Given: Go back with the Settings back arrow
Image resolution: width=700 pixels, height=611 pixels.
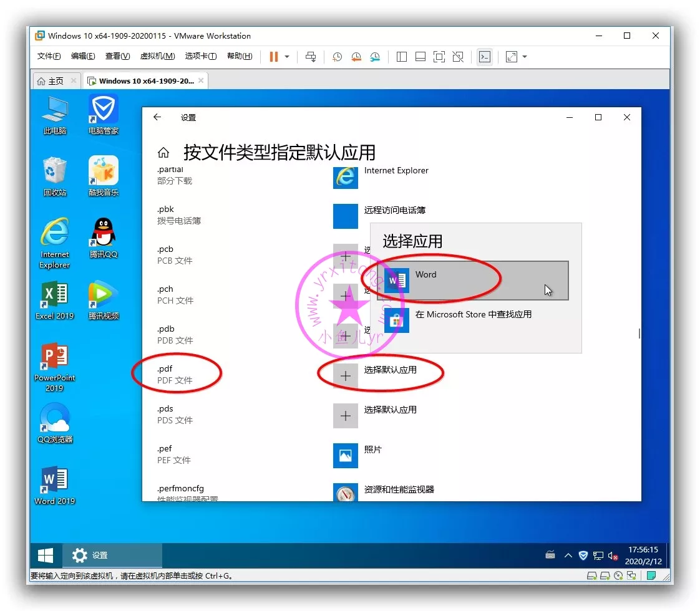Looking at the screenshot, I should [x=157, y=117].
